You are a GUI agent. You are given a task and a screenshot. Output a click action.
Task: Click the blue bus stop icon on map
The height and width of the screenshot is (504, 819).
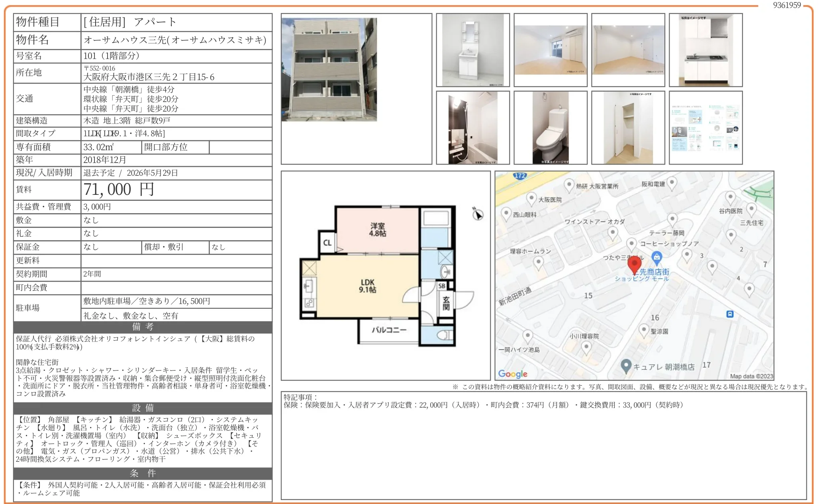click(730, 314)
